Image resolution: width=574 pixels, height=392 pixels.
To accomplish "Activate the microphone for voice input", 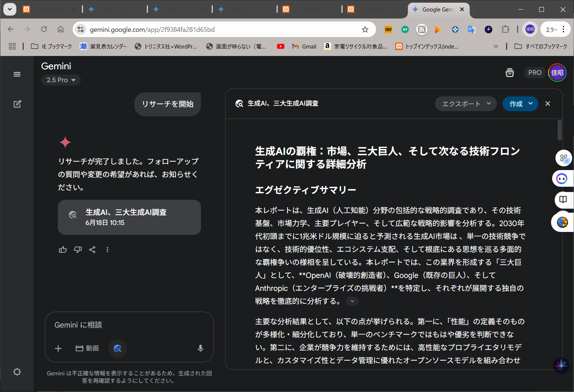I will (x=200, y=348).
